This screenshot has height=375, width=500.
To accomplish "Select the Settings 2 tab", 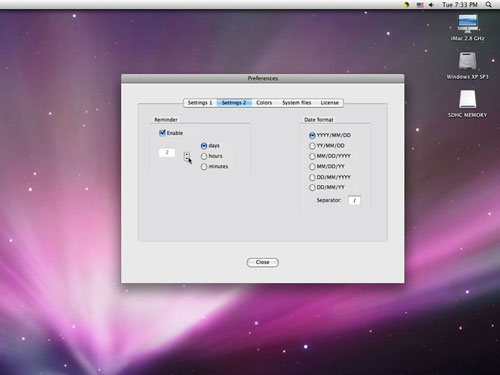I will point(234,103).
